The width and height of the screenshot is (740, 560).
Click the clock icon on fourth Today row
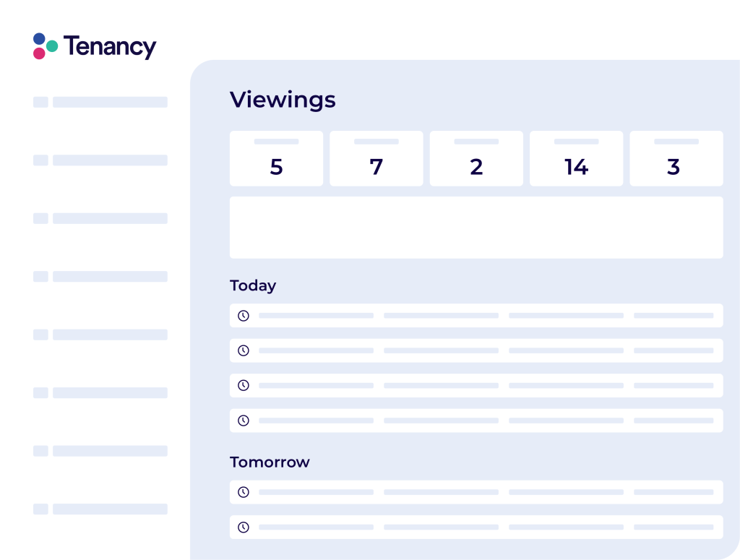click(244, 421)
